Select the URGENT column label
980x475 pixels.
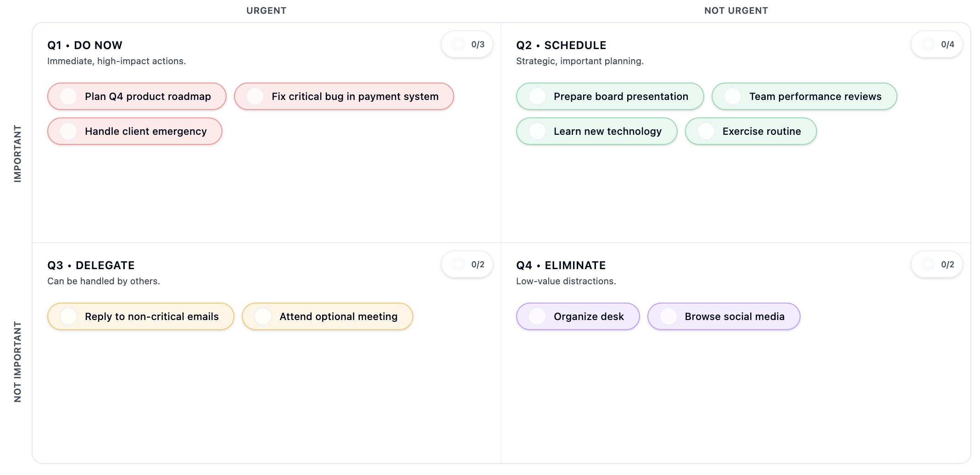click(266, 10)
